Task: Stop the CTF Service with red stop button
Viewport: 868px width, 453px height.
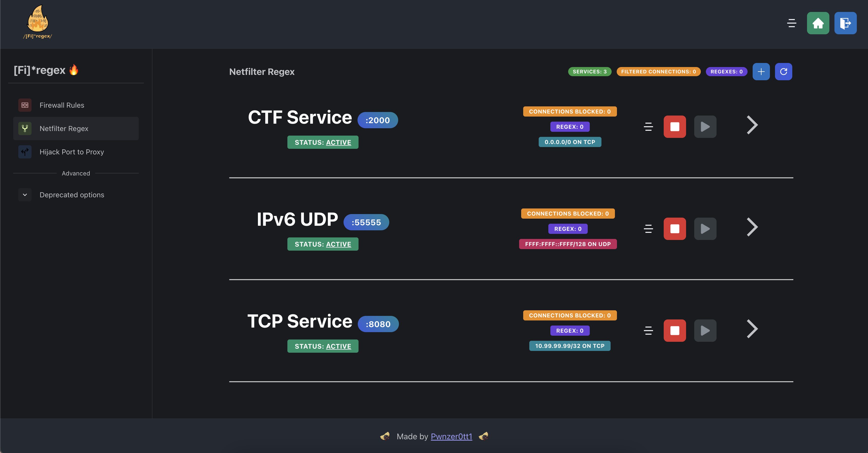Action: [x=675, y=127]
